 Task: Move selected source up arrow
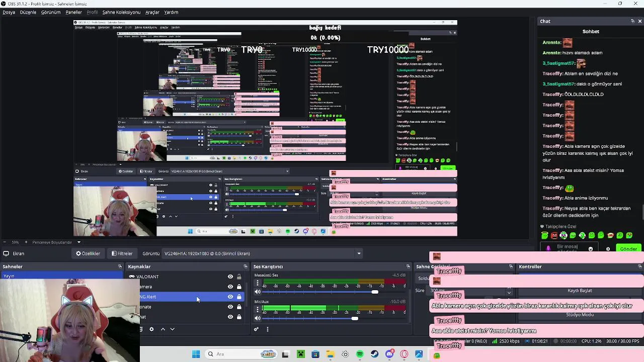click(163, 329)
